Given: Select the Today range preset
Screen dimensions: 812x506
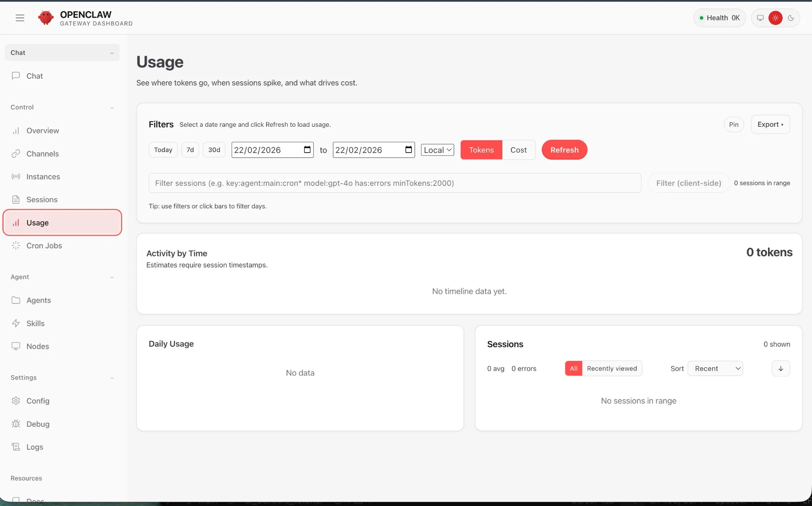Looking at the screenshot, I should coord(163,150).
